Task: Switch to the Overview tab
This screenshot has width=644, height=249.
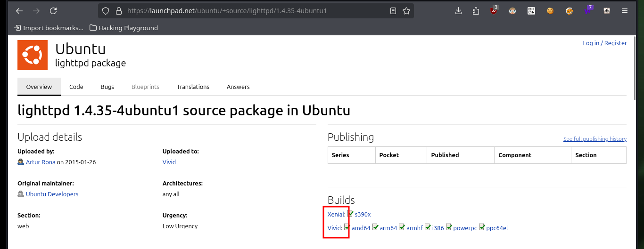Action: [x=39, y=87]
